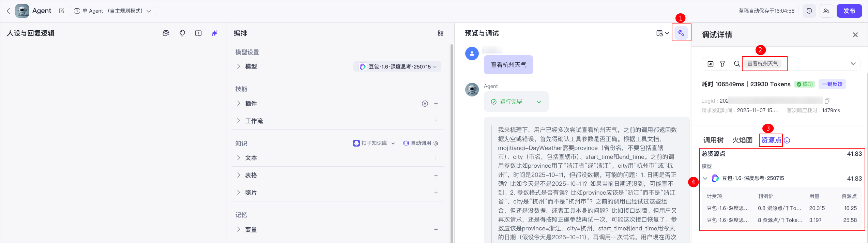Collapse the 豆包 model resource breakdown
The image size is (868, 243).
tap(705, 178)
